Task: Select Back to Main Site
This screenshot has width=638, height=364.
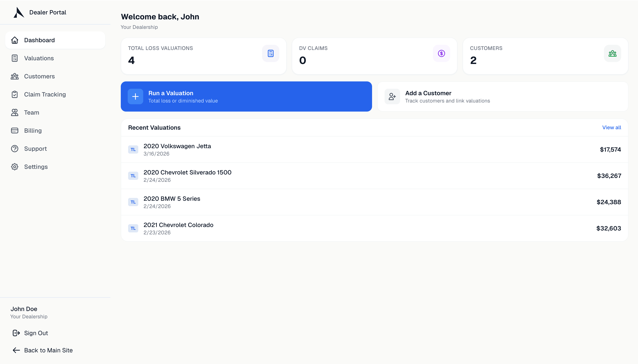Action: [x=43, y=350]
